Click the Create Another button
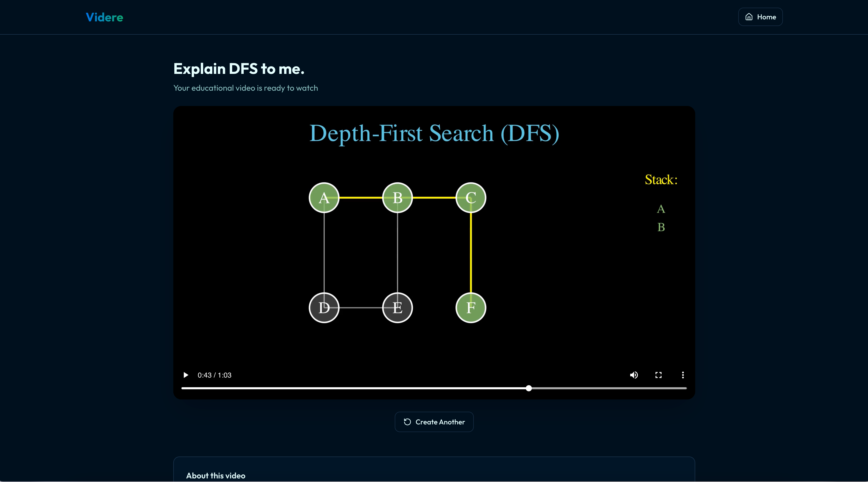Screen dimensions: 868x482 tap(434, 422)
